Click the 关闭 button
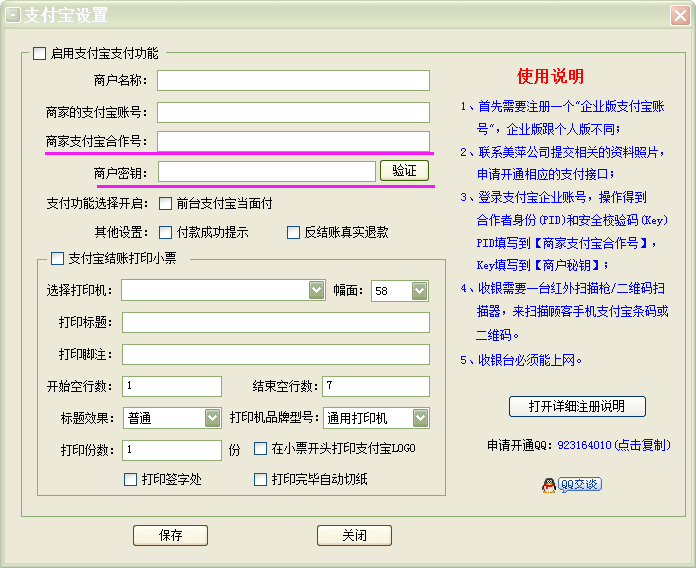The height and width of the screenshot is (568, 696). tap(354, 536)
